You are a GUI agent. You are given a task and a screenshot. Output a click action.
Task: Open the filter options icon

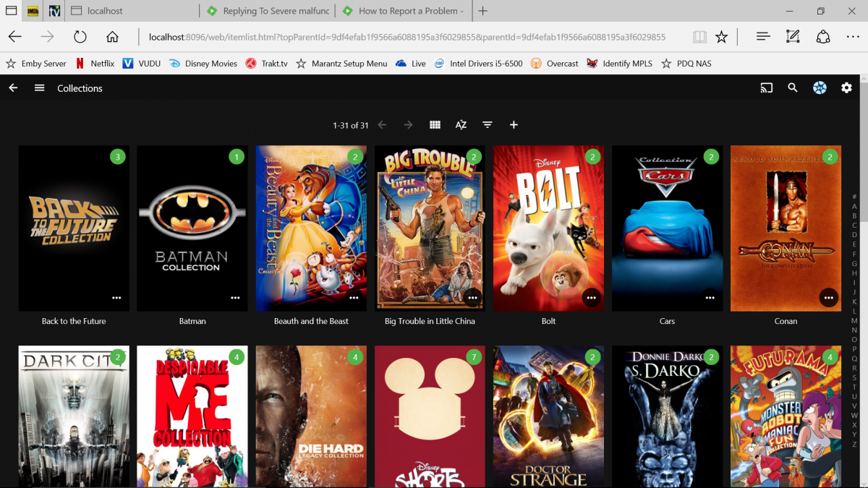(488, 125)
